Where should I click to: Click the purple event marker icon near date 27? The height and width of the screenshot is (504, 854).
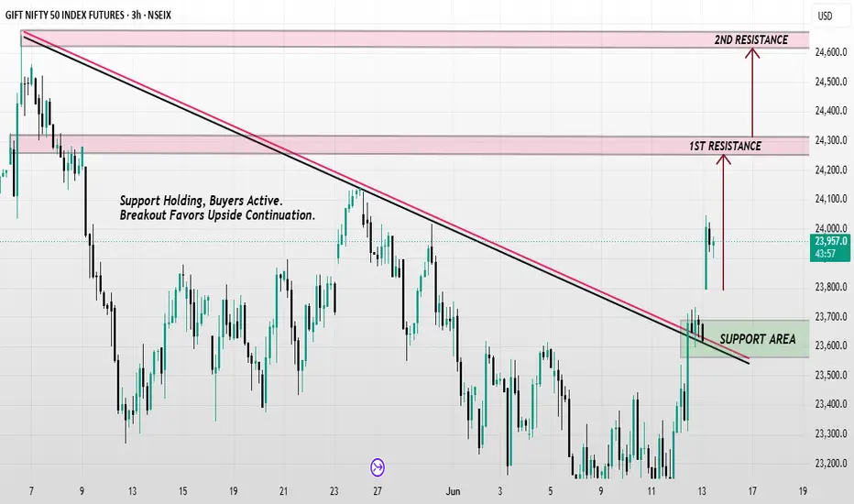coord(378,467)
